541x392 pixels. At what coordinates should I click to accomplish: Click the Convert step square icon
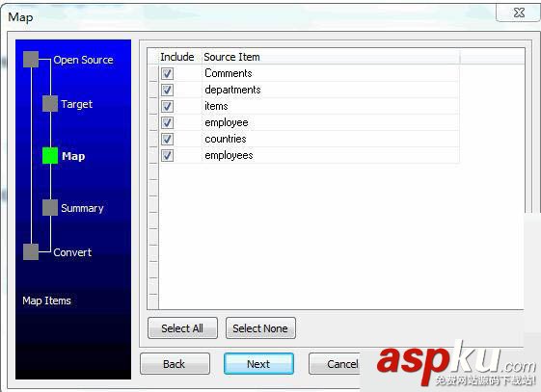(31, 251)
